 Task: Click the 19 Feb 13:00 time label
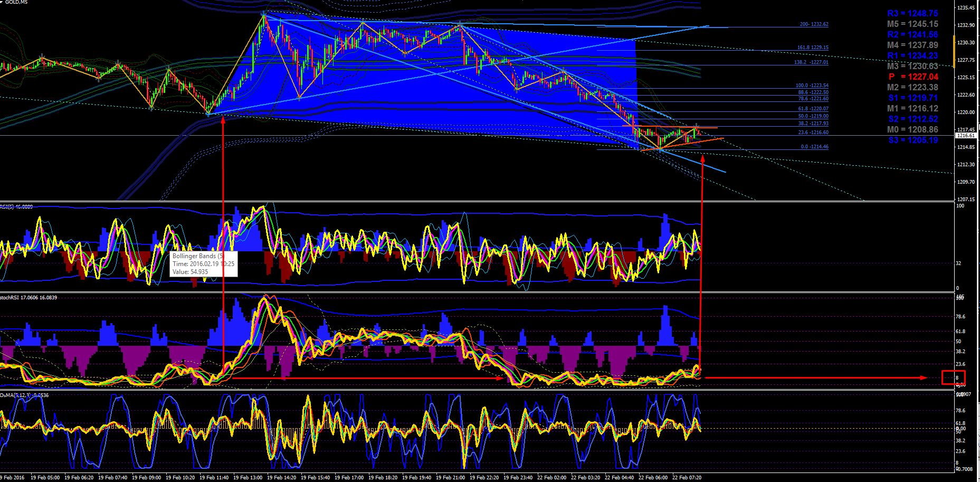click(248, 478)
